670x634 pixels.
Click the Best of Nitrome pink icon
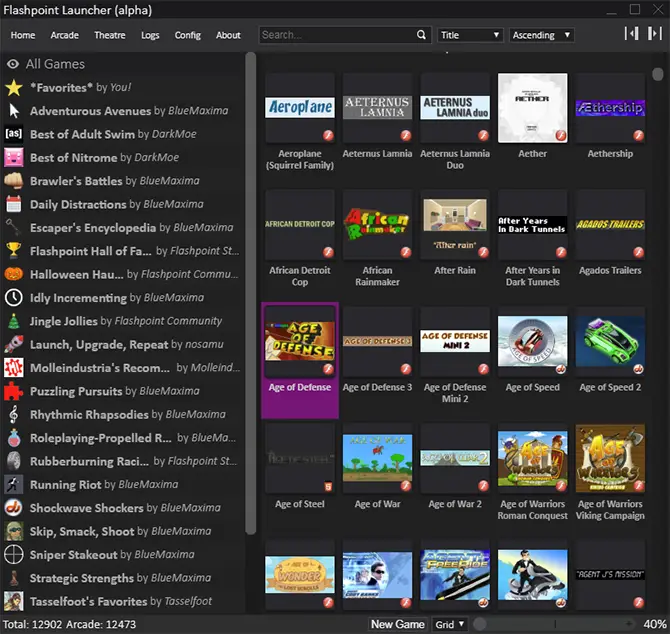14,158
